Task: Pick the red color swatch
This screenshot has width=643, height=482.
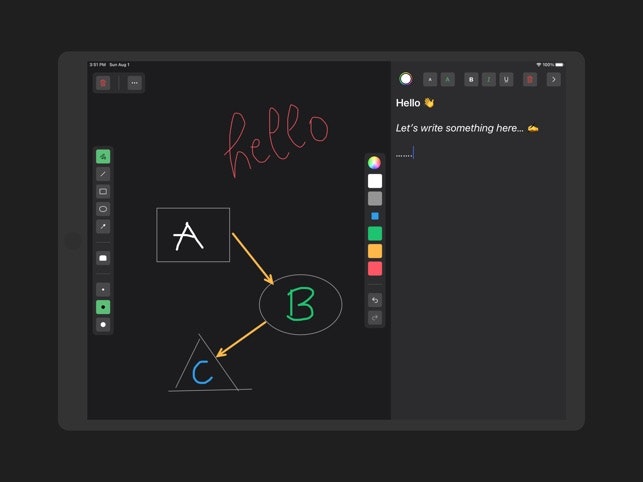Action: point(375,269)
